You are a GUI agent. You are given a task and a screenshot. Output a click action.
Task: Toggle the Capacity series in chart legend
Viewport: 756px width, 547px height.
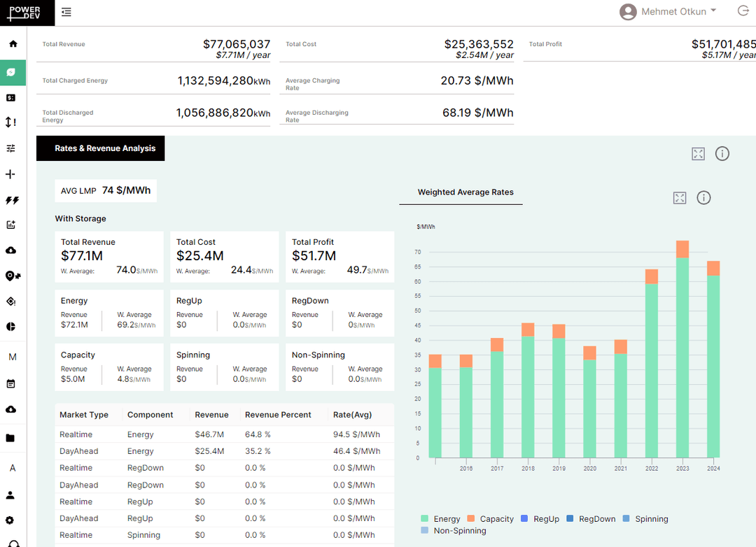[x=491, y=519]
